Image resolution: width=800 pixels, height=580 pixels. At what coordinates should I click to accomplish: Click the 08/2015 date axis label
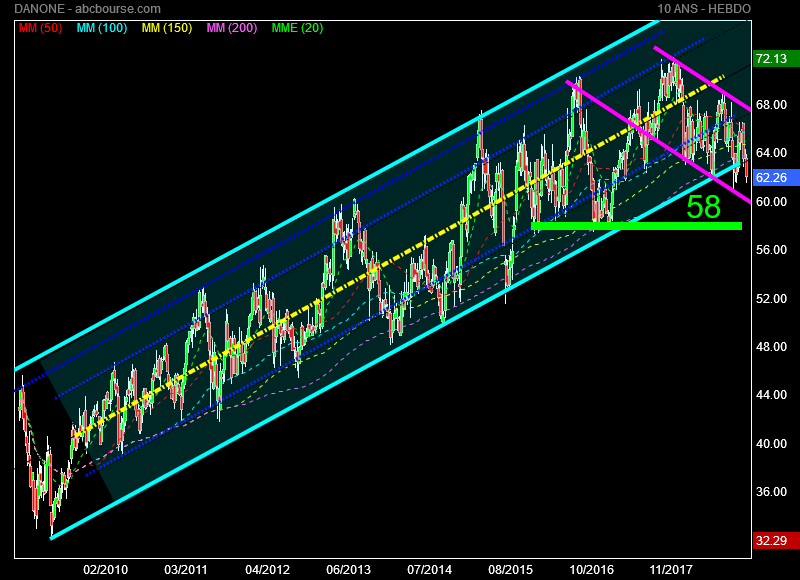[511, 569]
